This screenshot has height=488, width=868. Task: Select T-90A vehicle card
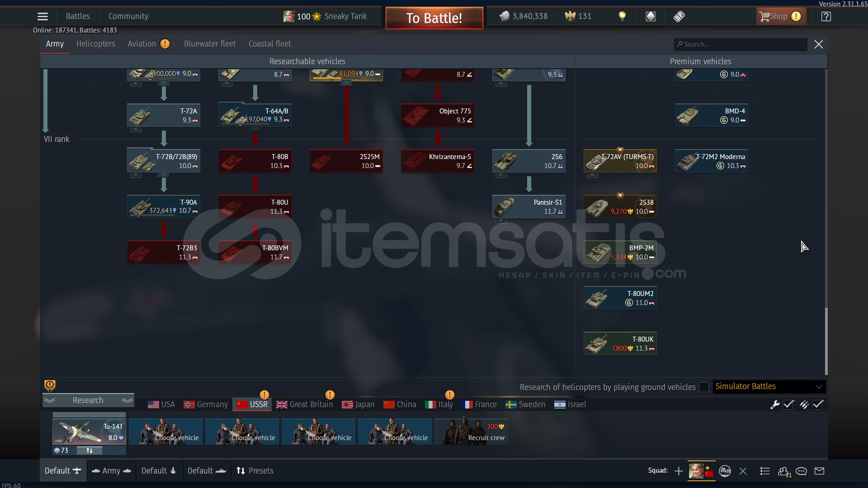click(164, 206)
